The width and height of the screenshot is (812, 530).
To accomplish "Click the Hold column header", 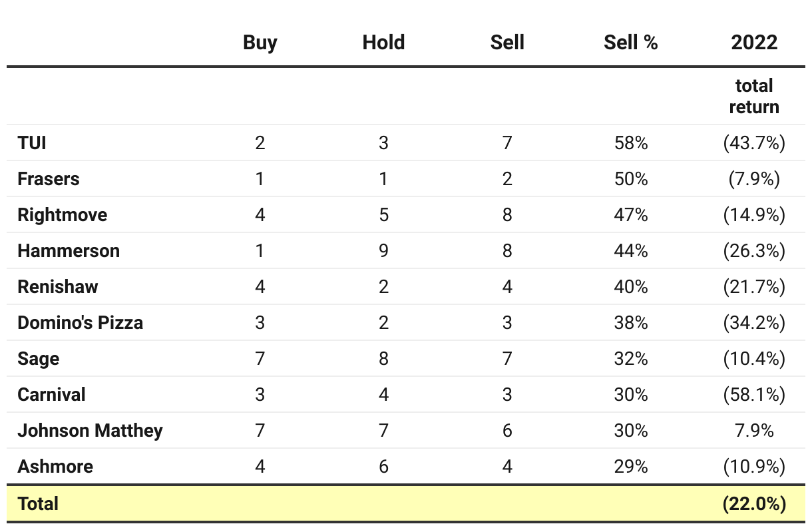I will 383,43.
